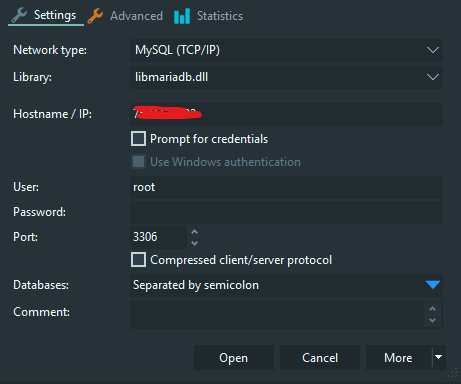Open the Advanced tab
The image size is (461, 384).
126,16
